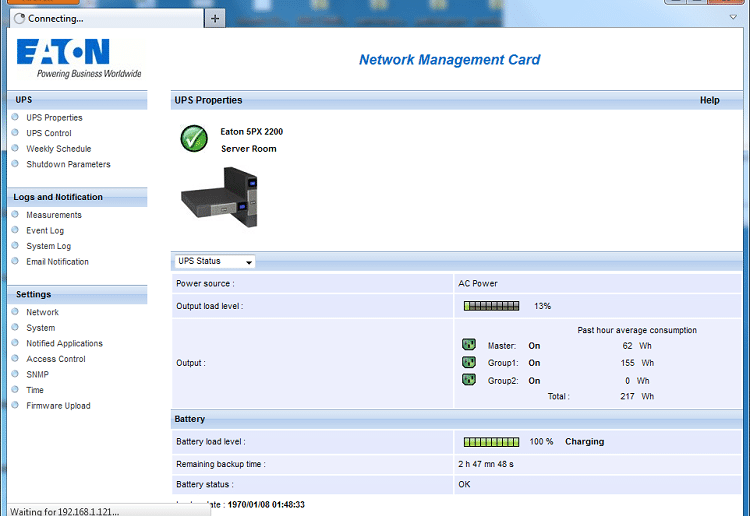Go to Firmware Upload page
The height and width of the screenshot is (516, 750).
[58, 406]
